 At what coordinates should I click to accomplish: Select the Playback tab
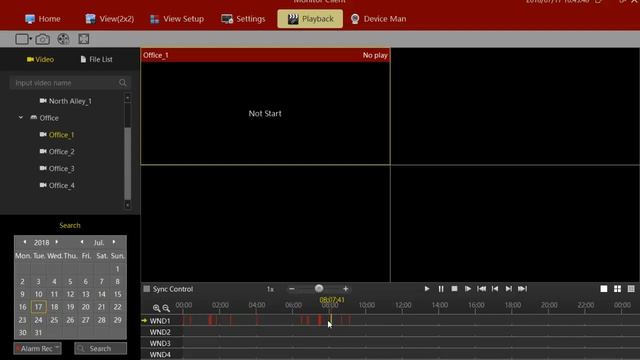click(x=310, y=19)
